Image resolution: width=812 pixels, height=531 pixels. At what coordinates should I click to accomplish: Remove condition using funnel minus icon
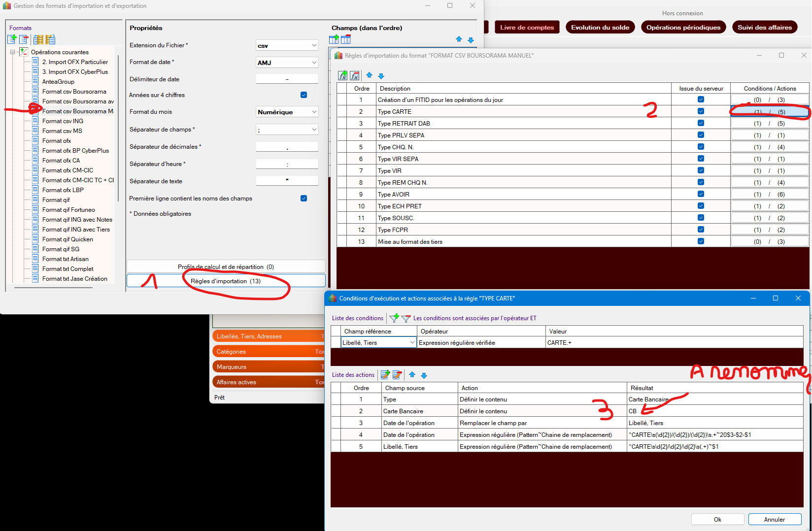tap(406, 319)
